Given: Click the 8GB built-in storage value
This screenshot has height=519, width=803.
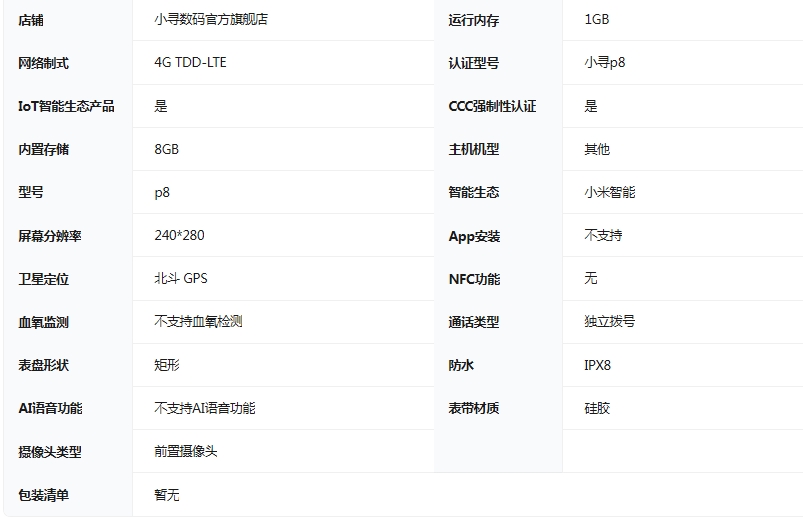Looking at the screenshot, I should 166,149.
